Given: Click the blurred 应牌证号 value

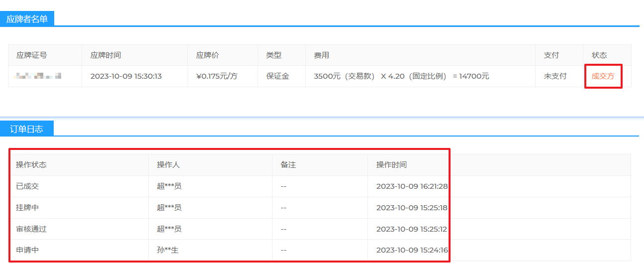Looking at the screenshot, I should pos(38,76).
